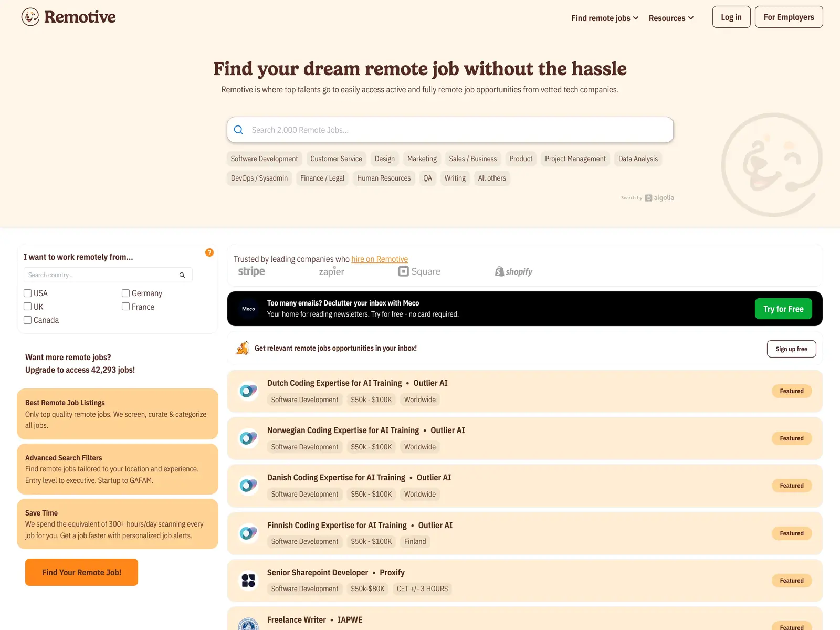Click the Sign up free button
840x630 pixels.
click(791, 349)
